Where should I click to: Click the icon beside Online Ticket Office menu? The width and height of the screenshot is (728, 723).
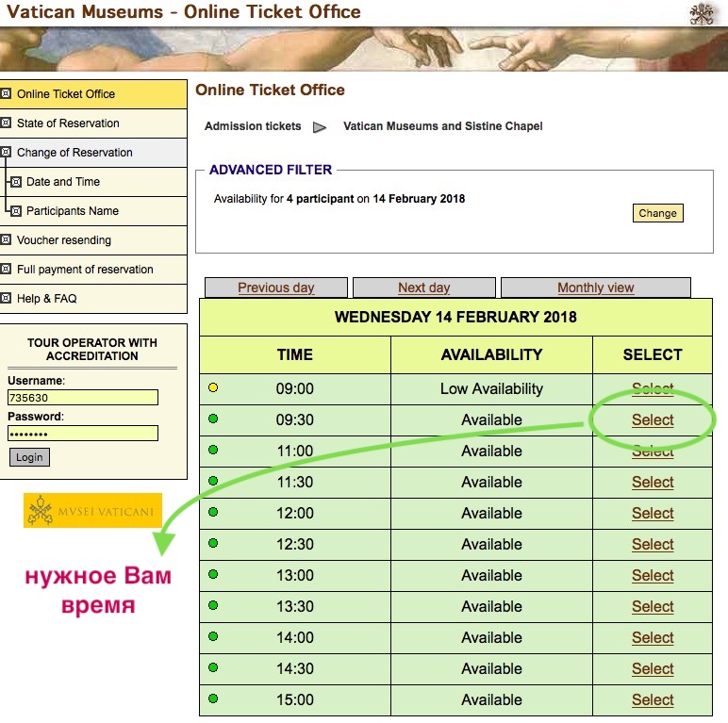[7, 93]
